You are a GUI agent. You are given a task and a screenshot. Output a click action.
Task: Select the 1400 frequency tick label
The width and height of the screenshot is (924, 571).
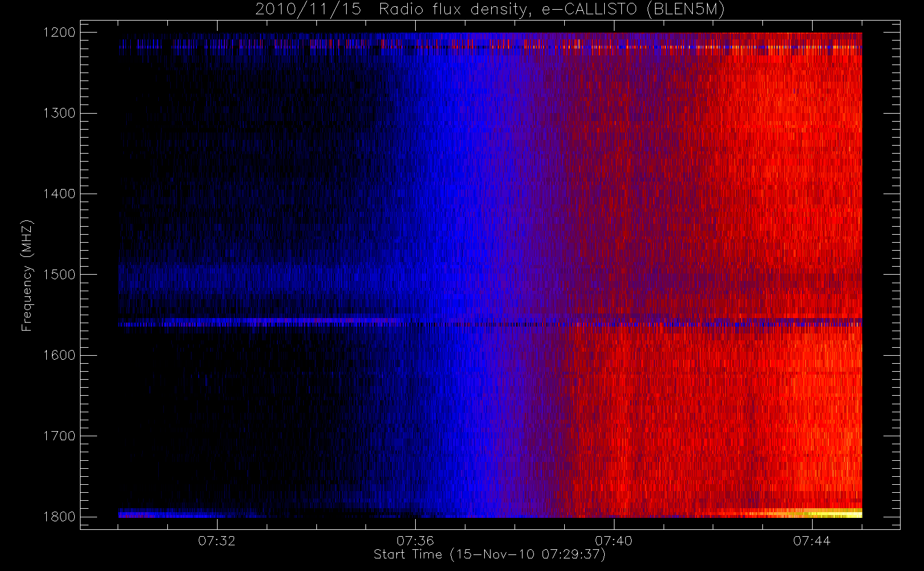click(59, 194)
